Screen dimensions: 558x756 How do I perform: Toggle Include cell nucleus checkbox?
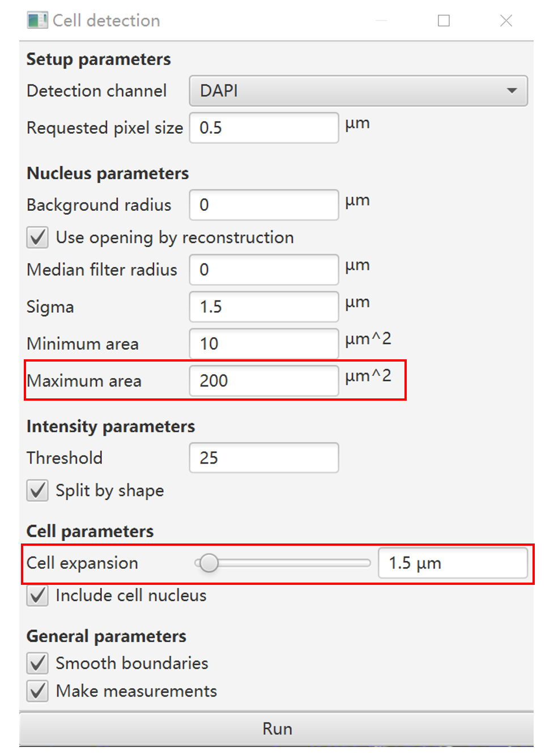tap(38, 596)
